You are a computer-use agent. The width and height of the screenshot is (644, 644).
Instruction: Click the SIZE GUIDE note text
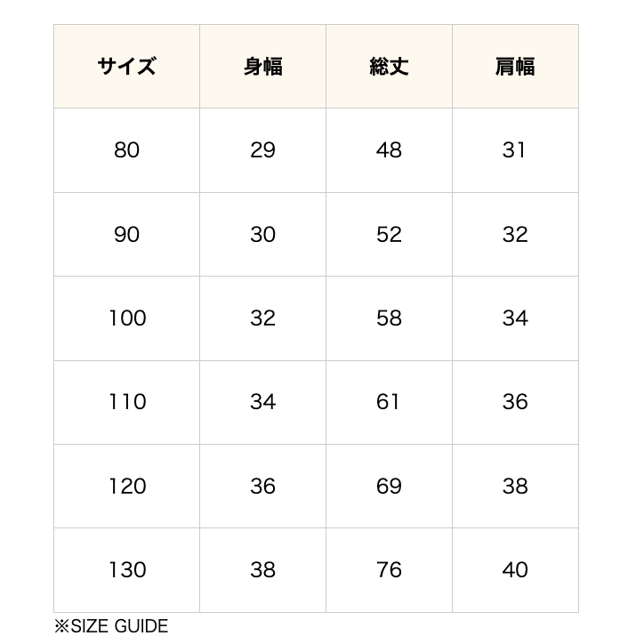click(111, 626)
